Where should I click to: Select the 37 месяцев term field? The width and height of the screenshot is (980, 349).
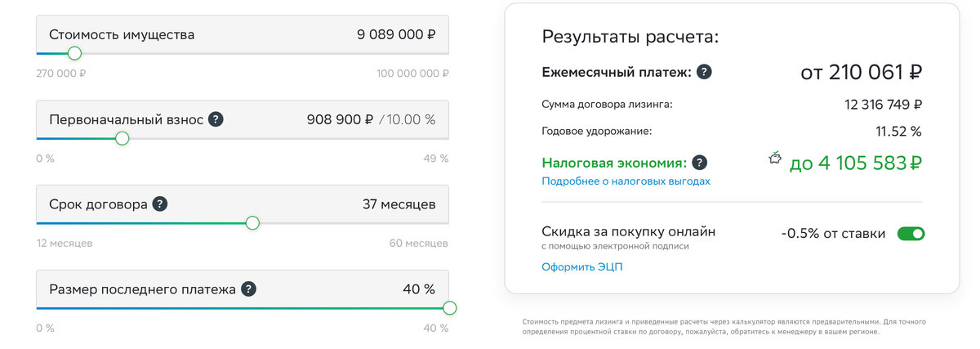click(399, 204)
